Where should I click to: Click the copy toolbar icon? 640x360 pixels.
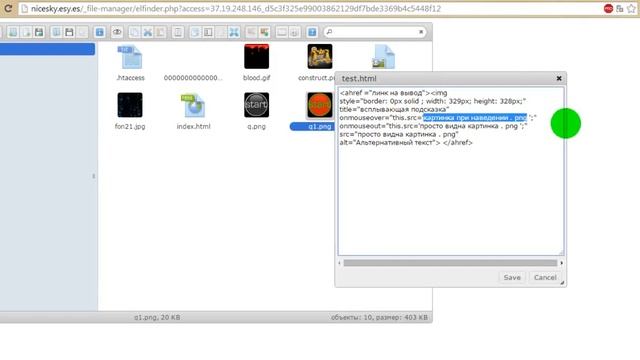134,32
